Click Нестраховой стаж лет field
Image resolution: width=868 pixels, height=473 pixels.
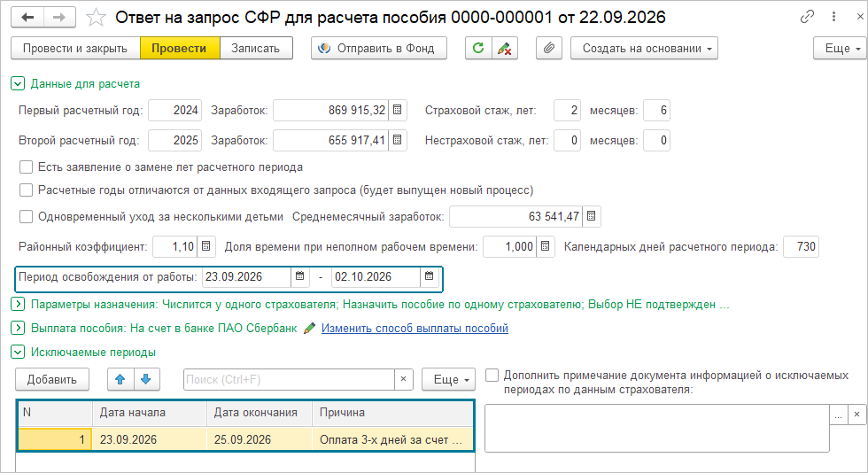click(x=568, y=140)
